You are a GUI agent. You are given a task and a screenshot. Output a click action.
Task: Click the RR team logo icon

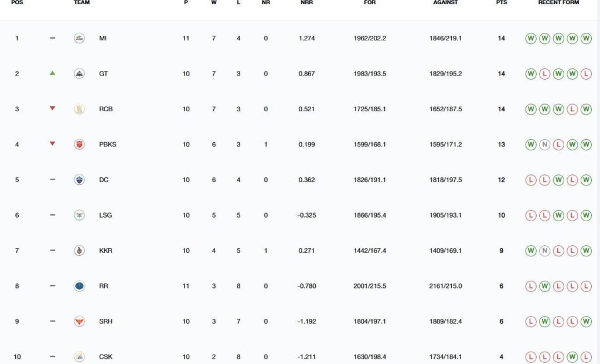[x=79, y=286]
